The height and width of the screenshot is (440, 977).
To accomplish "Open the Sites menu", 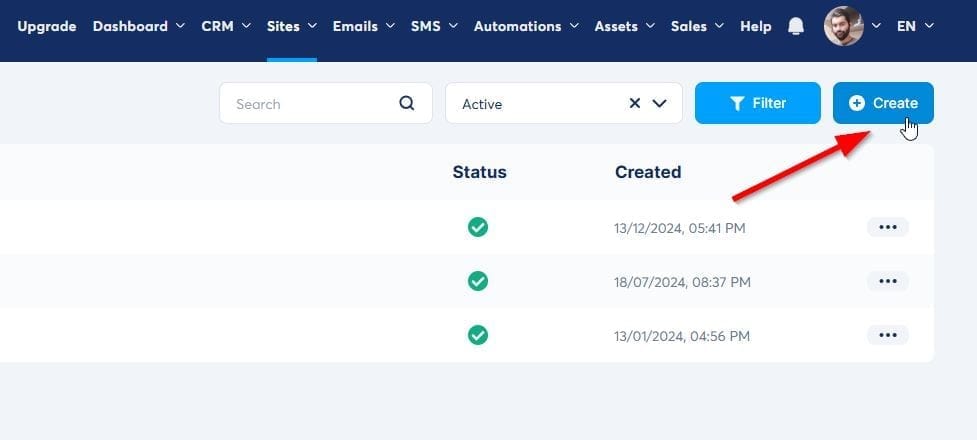I will (x=291, y=26).
